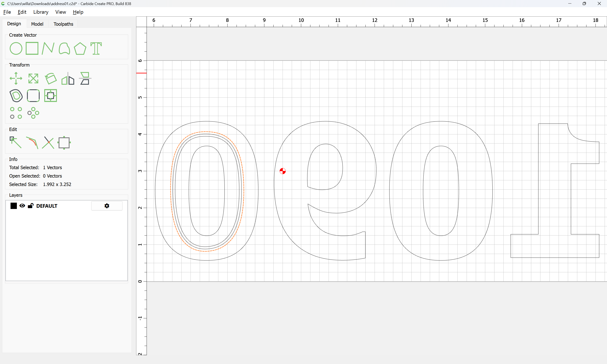Open the Library menu
Screen dimensions: 607x364
pos(41,12)
